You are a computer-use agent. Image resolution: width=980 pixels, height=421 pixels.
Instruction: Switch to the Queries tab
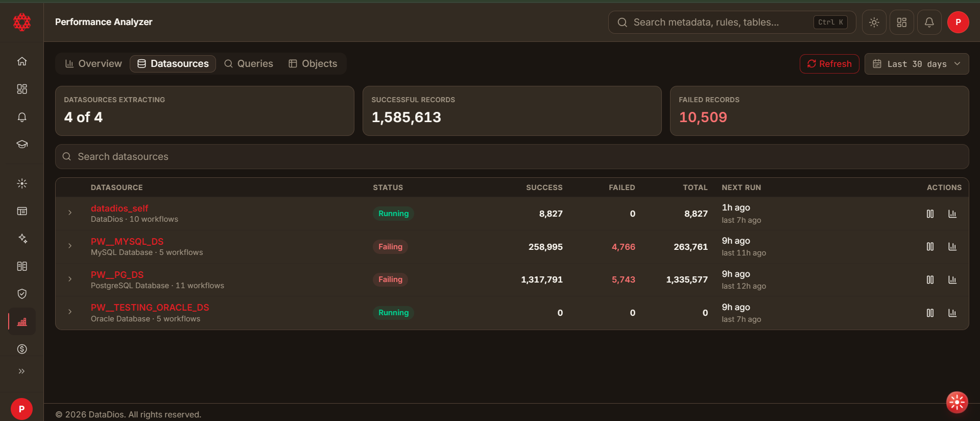point(249,64)
